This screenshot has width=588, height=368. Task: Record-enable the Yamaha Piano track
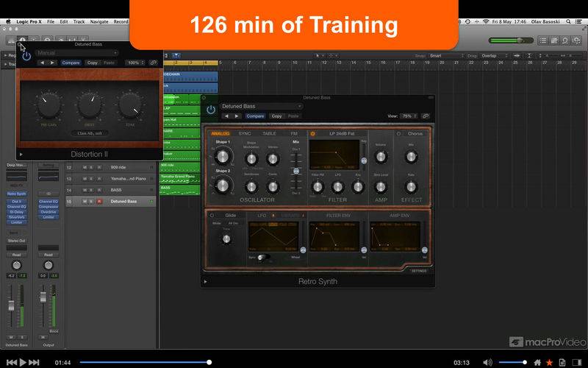[x=99, y=179]
